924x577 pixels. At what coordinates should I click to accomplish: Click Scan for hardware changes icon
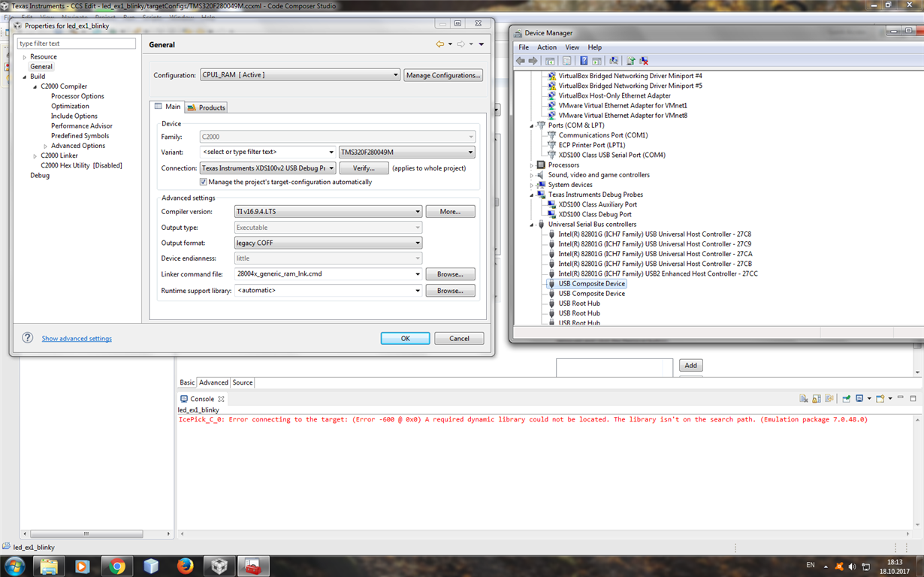614,61
